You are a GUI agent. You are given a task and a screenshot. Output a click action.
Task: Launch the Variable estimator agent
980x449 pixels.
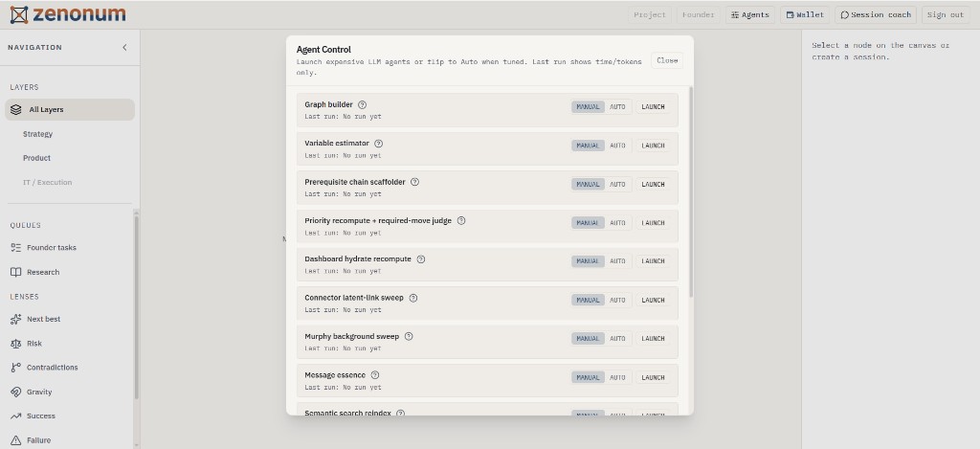coord(653,146)
